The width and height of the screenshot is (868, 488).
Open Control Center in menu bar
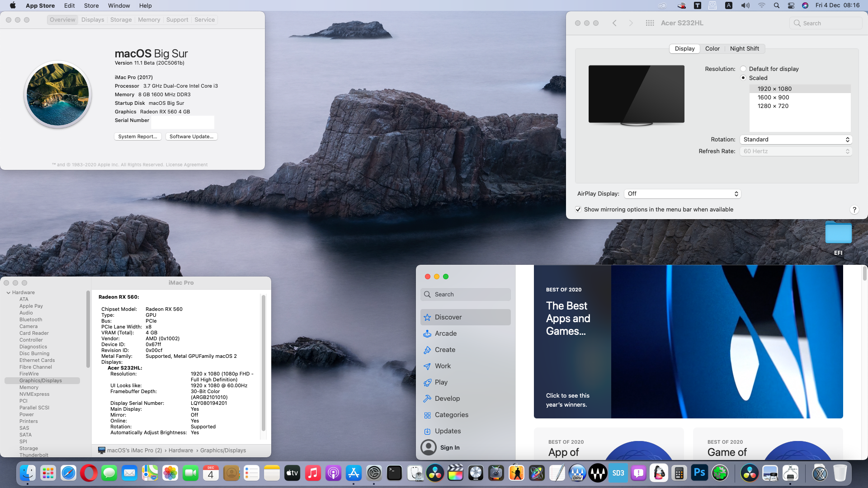791,5
